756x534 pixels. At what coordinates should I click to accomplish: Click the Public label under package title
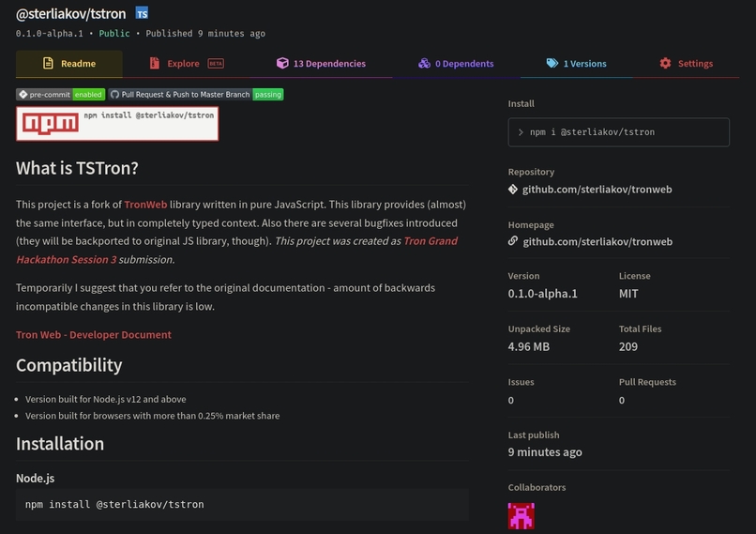(114, 33)
